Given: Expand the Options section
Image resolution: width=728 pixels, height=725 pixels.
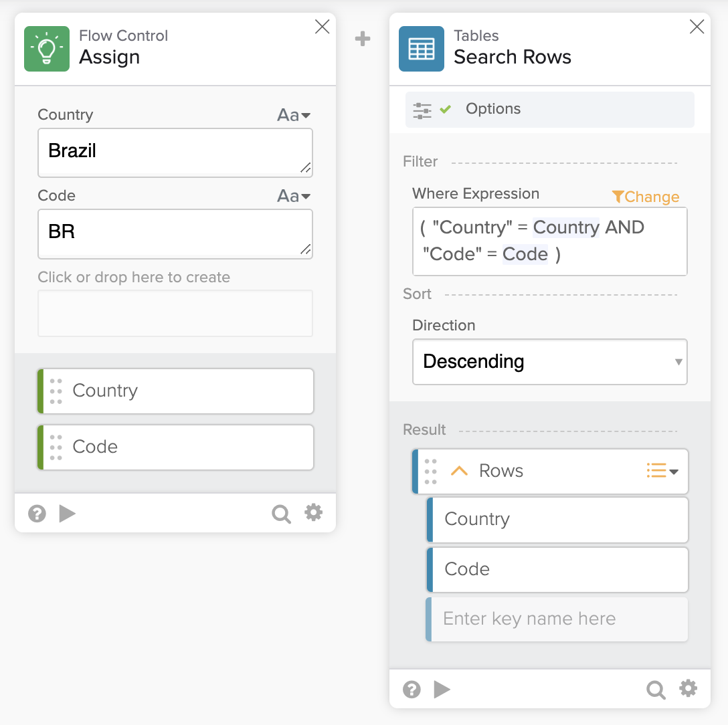Looking at the screenshot, I should point(492,109).
